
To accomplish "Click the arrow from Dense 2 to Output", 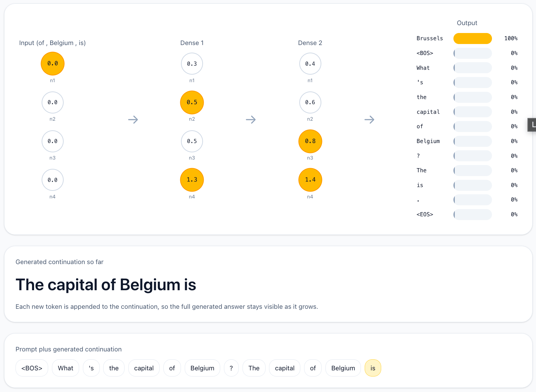I will 369,120.
